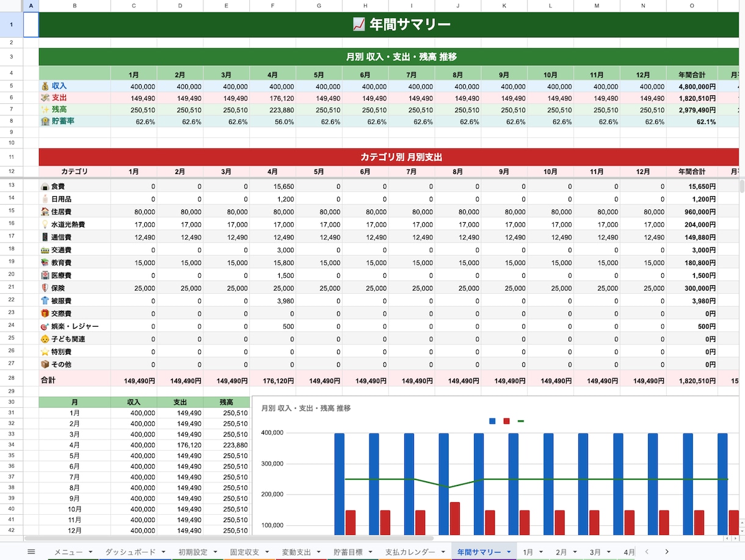Click the horizontal scrollbar at the bottom
Image resolution: width=745 pixels, height=560 pixels.
click(229, 539)
